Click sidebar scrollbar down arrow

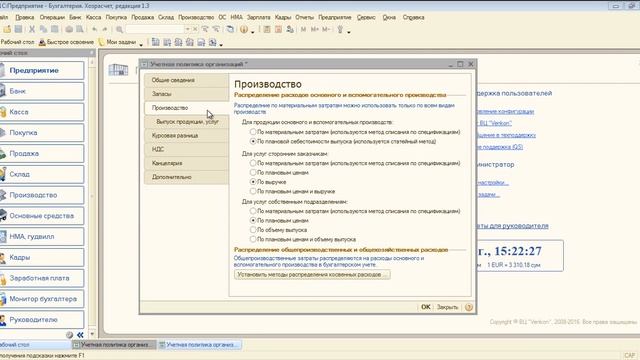92,334
